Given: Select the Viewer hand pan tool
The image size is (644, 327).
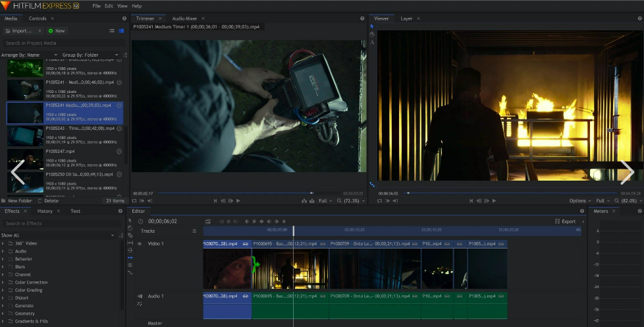Looking at the screenshot, I should point(372,34).
